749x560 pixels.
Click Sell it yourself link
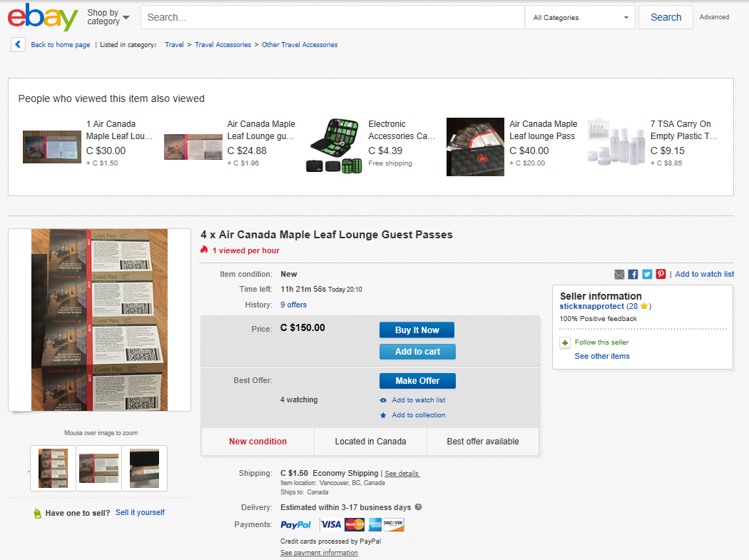pos(140,513)
